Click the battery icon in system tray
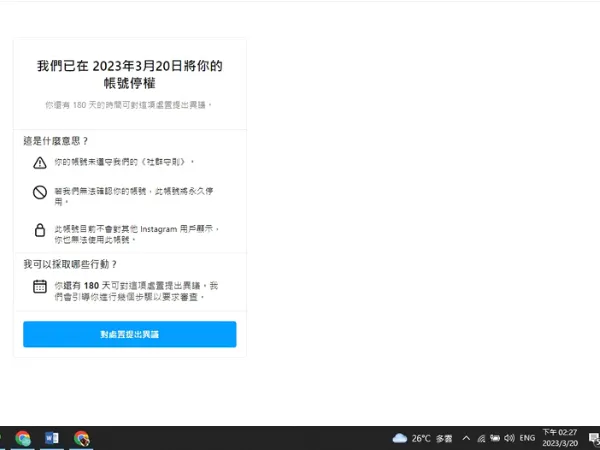This screenshot has height=450, width=600. pyautogui.click(x=495, y=438)
